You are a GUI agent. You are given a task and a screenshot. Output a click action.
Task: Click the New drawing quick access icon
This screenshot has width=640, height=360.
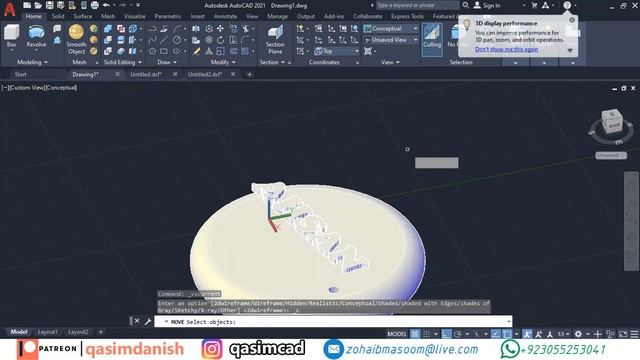coord(27,5)
